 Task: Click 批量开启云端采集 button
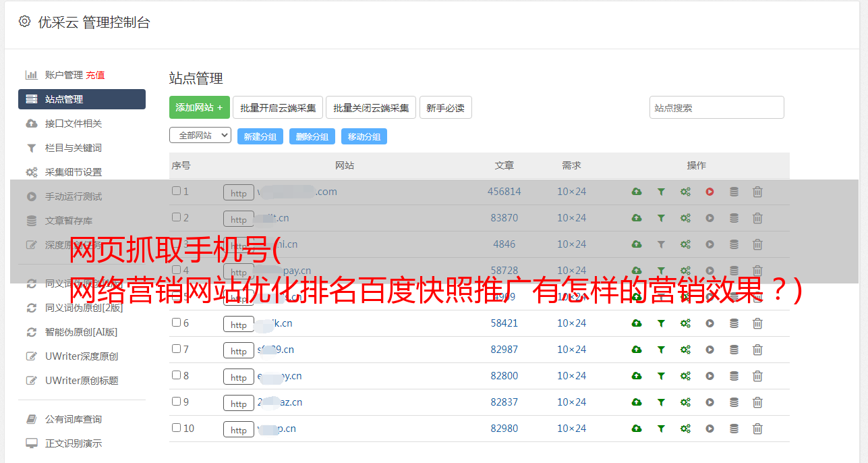pos(278,107)
